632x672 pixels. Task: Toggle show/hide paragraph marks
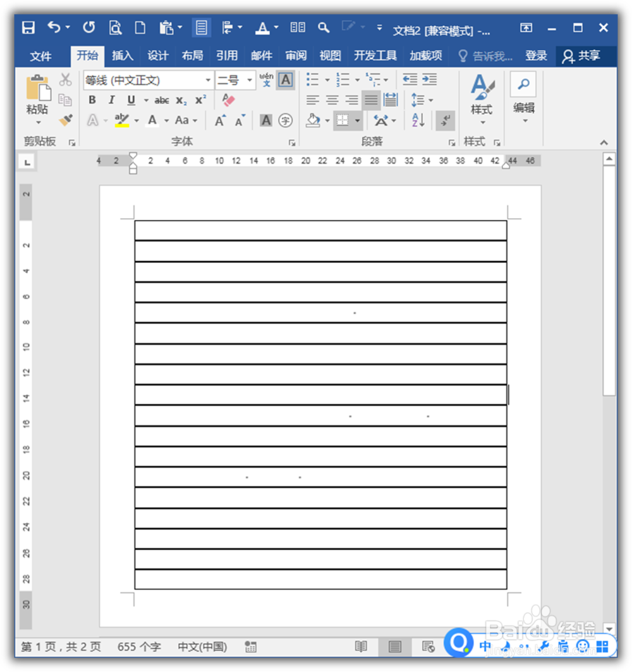445,120
